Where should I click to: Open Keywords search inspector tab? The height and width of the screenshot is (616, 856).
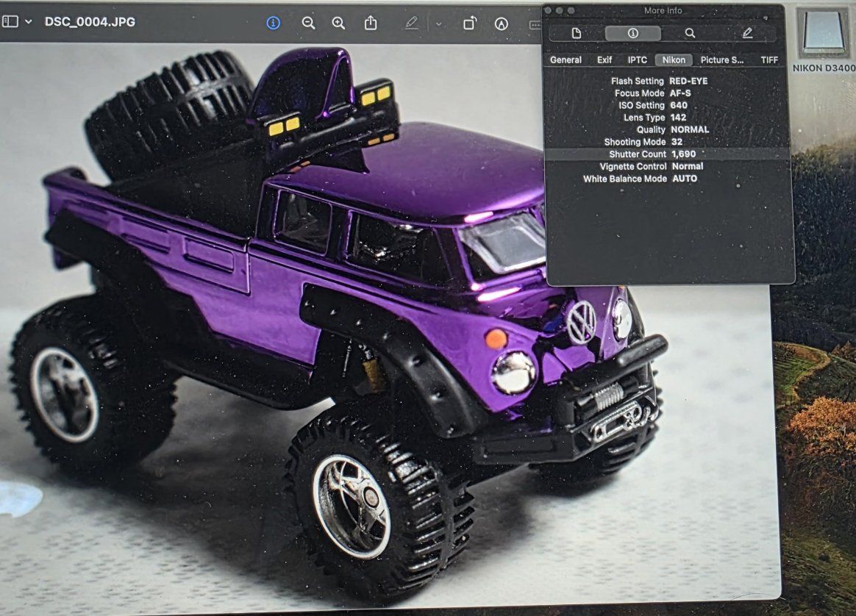(x=690, y=33)
